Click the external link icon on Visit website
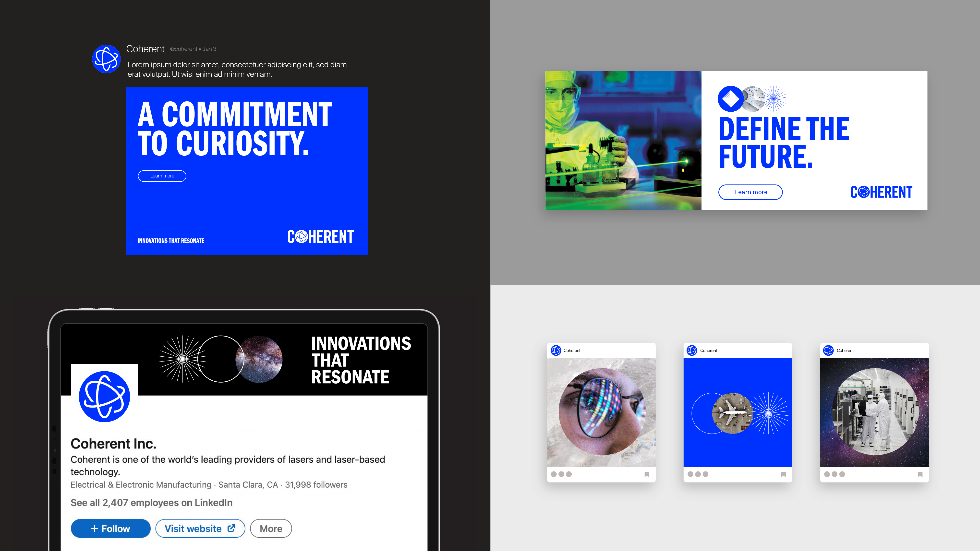This screenshot has height=551, width=980. (231, 528)
